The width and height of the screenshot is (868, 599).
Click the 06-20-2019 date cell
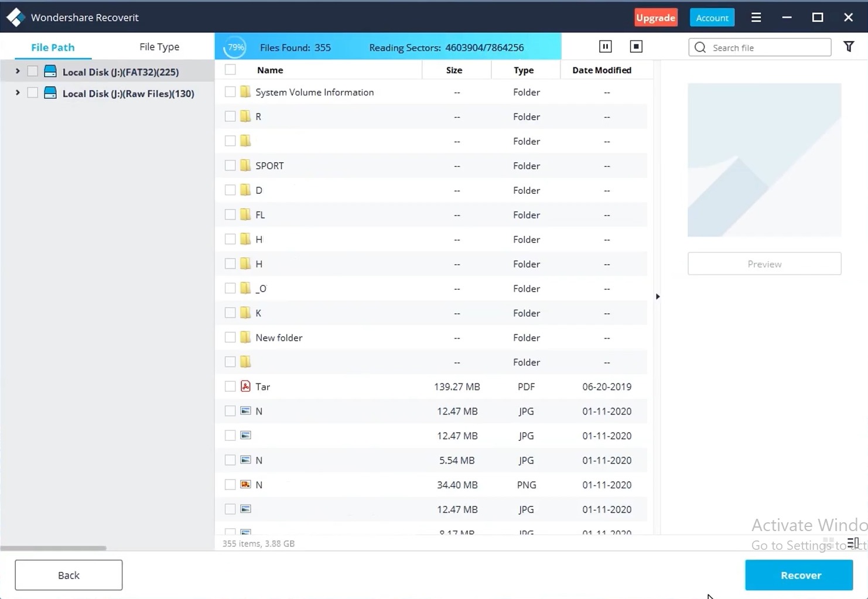(x=607, y=386)
